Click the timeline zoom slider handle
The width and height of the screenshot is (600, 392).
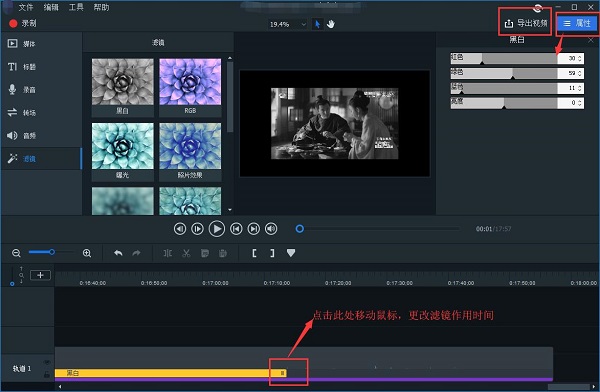point(52,252)
